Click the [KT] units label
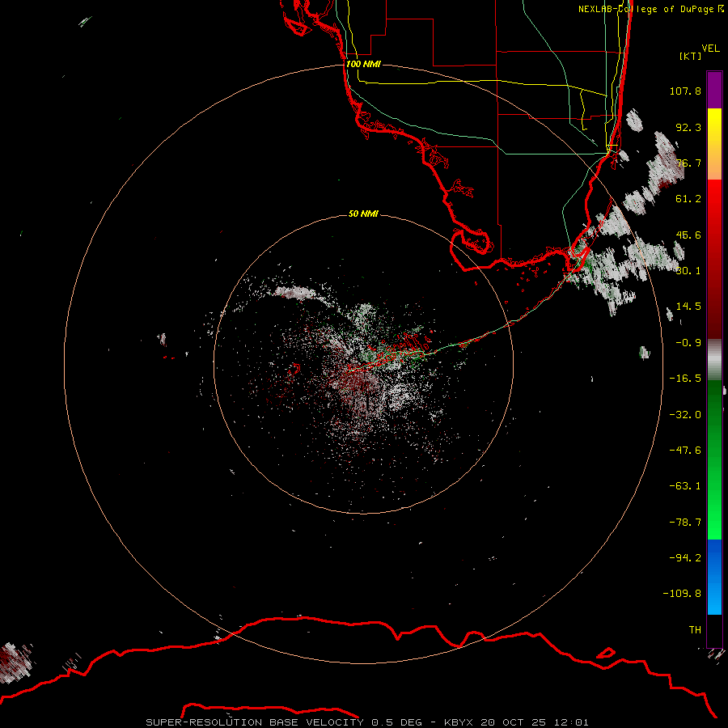The width and height of the screenshot is (728, 728). point(691,56)
